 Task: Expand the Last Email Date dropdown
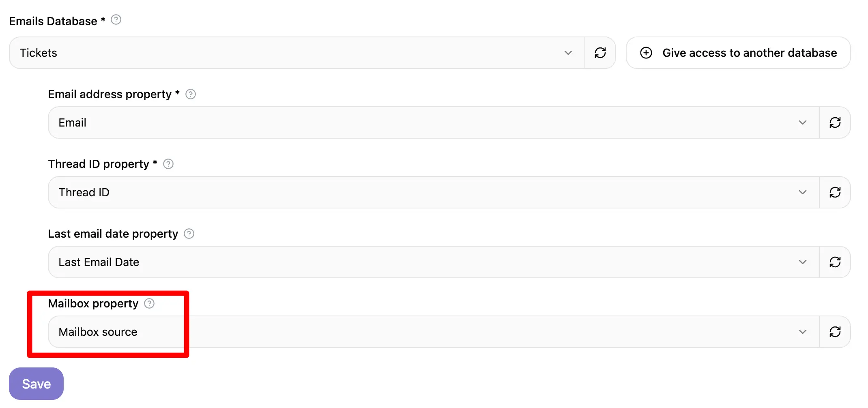803,262
